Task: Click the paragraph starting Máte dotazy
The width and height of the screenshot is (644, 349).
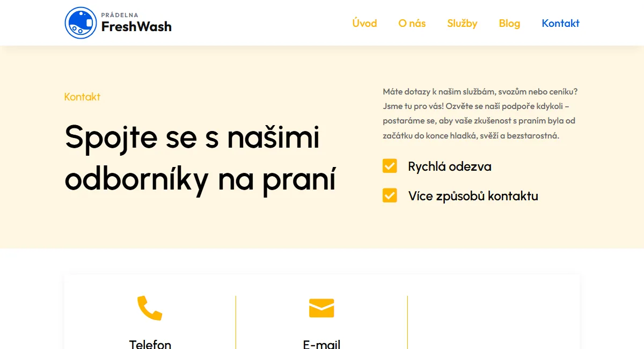Action: (480, 113)
